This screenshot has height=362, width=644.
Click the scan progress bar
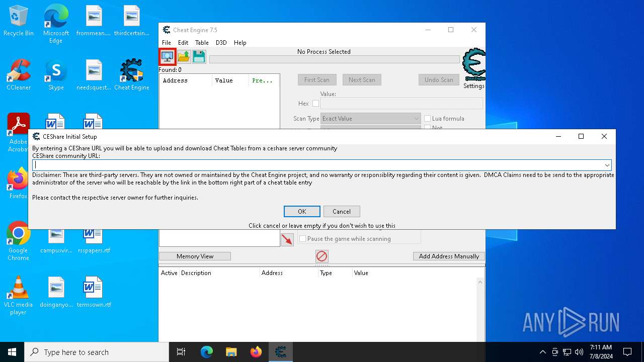point(335,59)
